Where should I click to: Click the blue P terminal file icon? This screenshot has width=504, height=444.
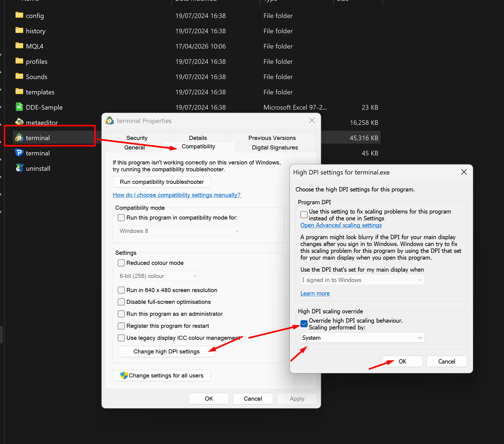click(x=19, y=153)
